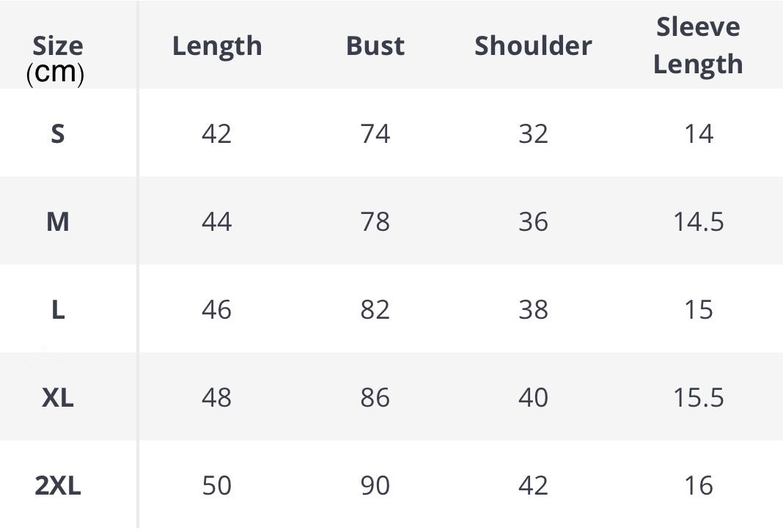Click the S length value 42
Screen dimensions: 783x532
click(x=216, y=134)
